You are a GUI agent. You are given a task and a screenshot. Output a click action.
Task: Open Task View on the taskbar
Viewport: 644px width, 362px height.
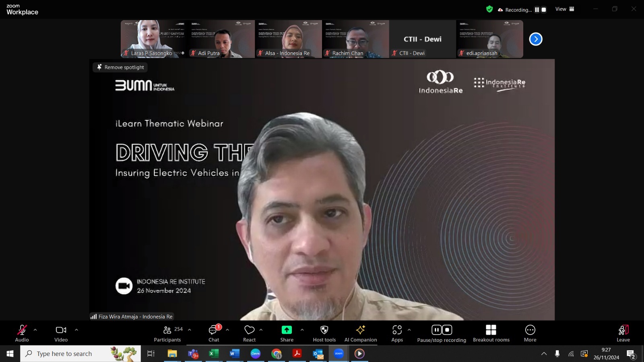click(x=151, y=354)
